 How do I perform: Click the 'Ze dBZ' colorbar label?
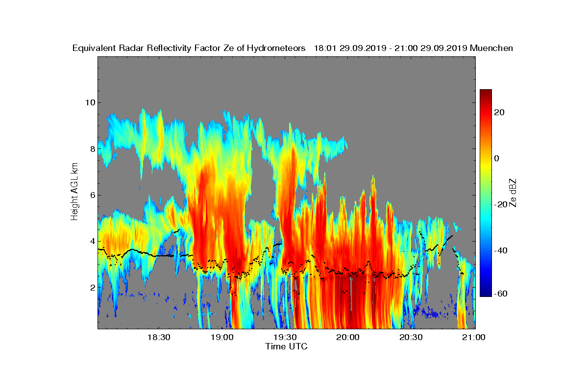tap(513, 193)
